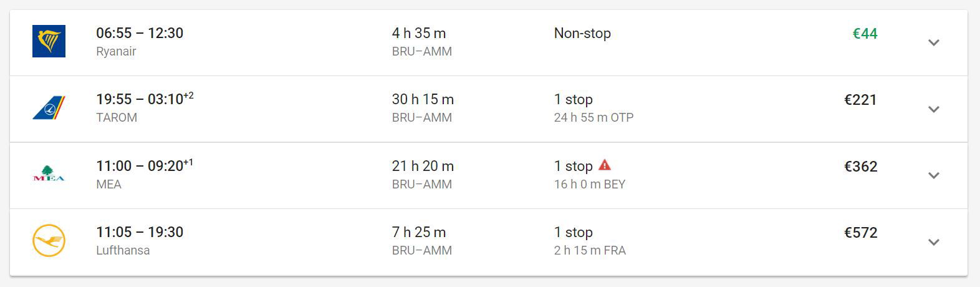Screen dimensions: 980x287
Task: Select the €221 TAROM price
Action: click(x=860, y=100)
